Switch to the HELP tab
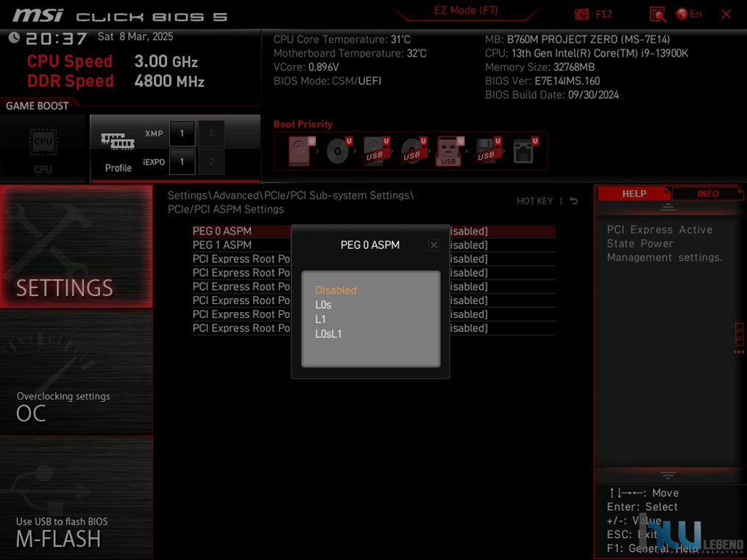This screenshot has height=560, width=747. click(634, 194)
